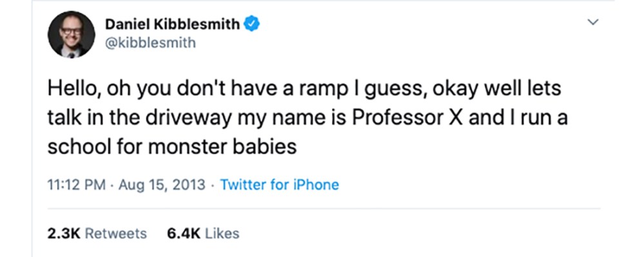Visit the @kibblesmith handle

[151, 43]
